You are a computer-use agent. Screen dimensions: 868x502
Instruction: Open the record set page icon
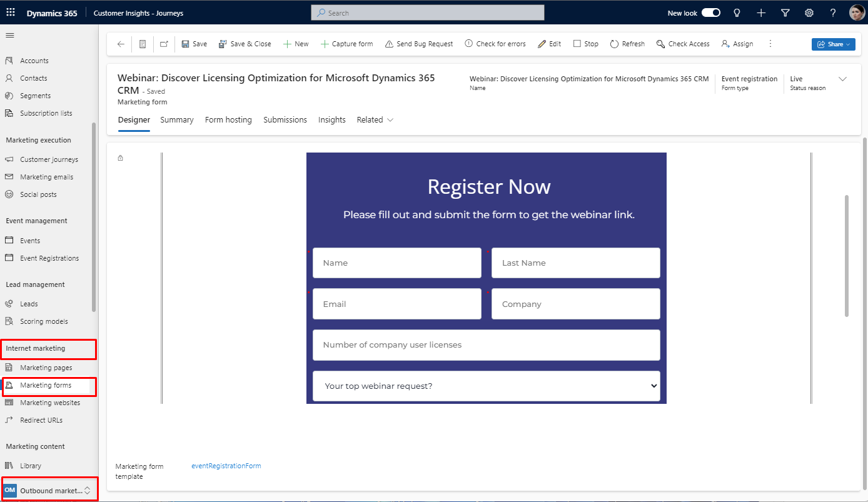[x=143, y=44]
